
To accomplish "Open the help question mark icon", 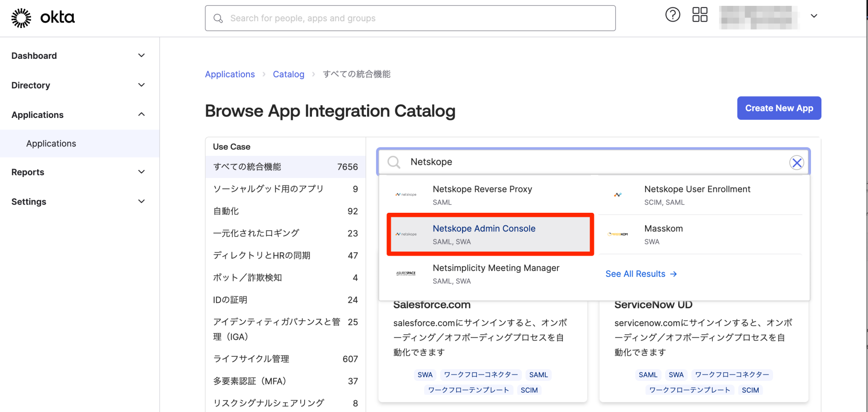I will click(672, 14).
